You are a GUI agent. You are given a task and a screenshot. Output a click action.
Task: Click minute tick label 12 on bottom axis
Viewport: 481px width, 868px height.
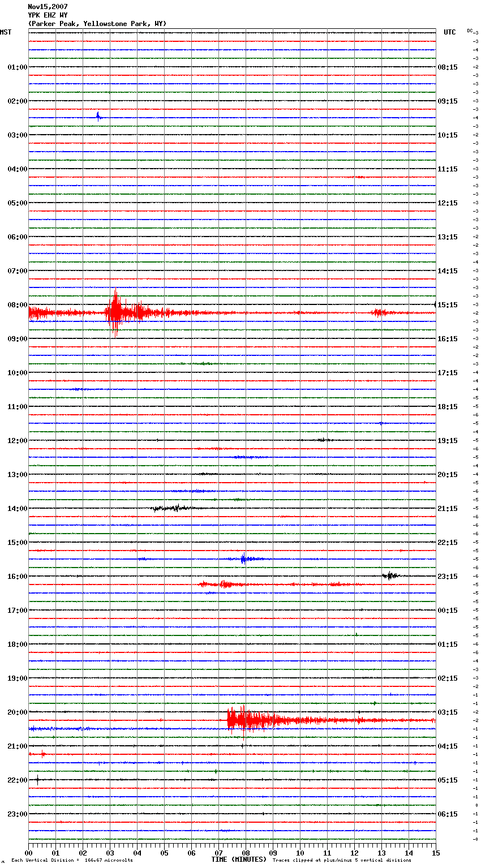click(x=354, y=853)
